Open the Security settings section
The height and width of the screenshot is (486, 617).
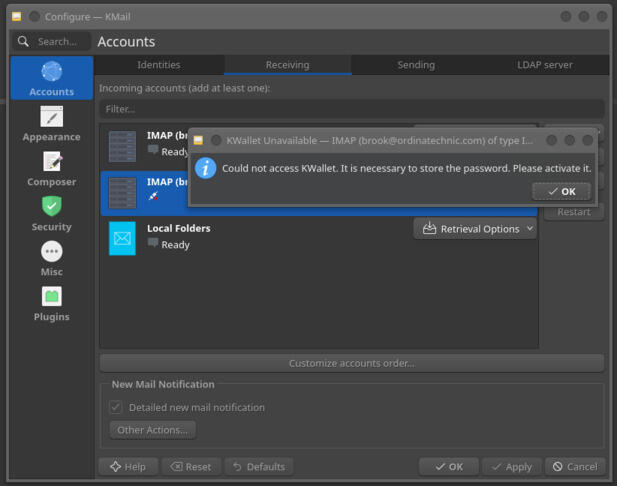point(52,213)
